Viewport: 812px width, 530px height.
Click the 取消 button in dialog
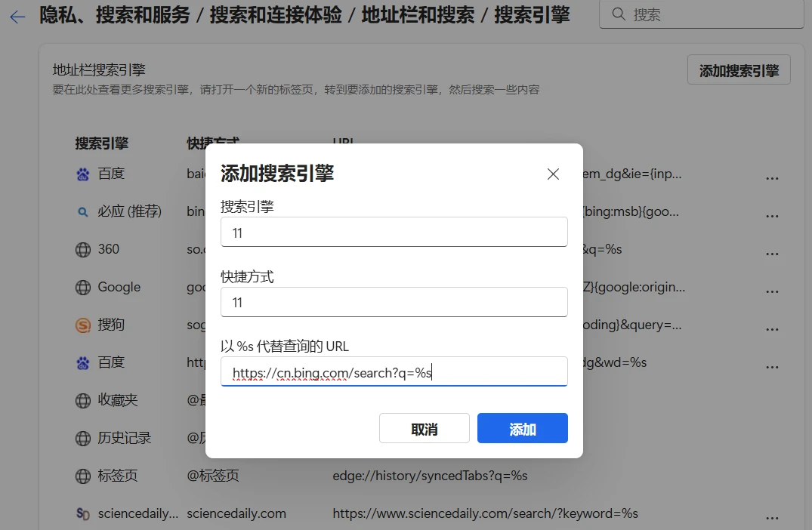(x=424, y=428)
